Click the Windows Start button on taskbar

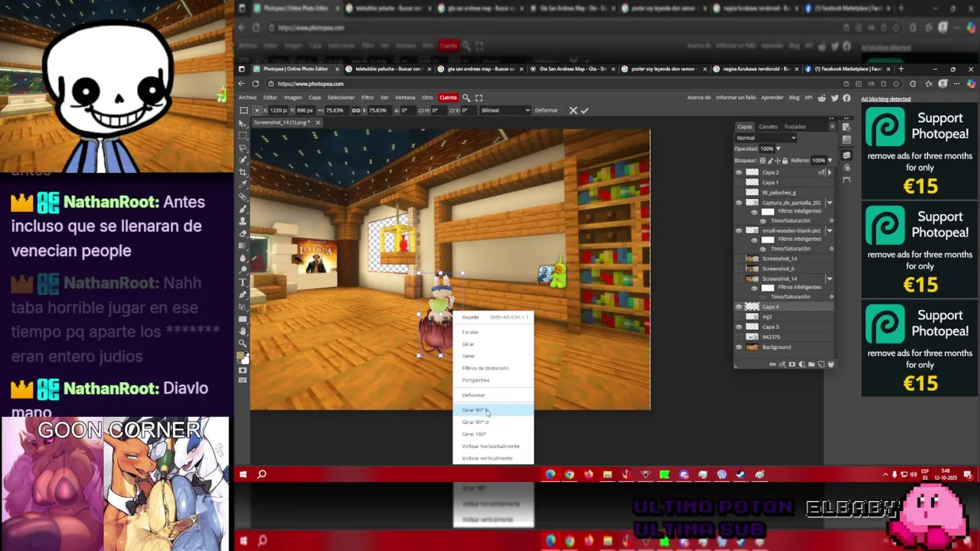[243, 474]
